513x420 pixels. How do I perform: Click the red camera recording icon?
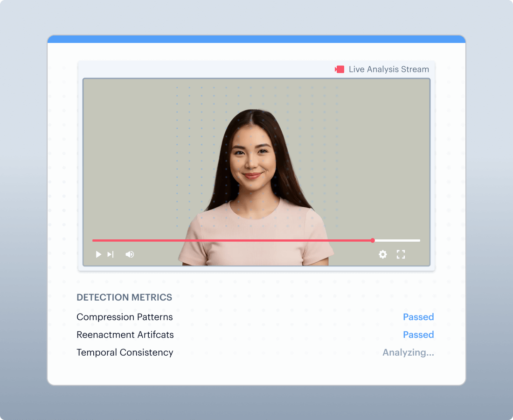coord(340,70)
